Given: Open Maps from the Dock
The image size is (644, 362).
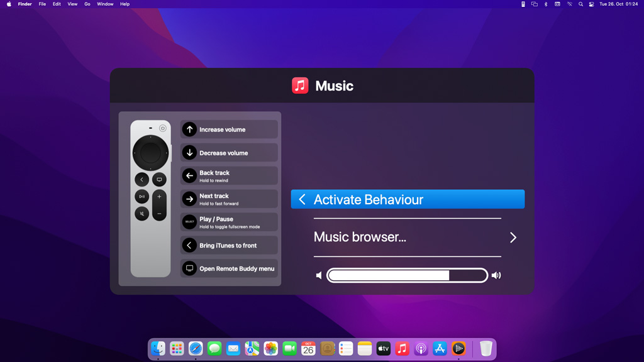Looking at the screenshot, I should (252, 348).
